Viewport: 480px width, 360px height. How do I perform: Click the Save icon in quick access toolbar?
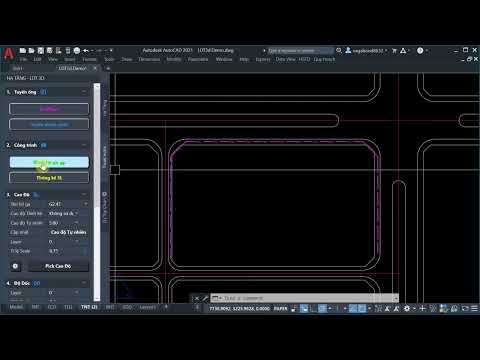coord(41,51)
